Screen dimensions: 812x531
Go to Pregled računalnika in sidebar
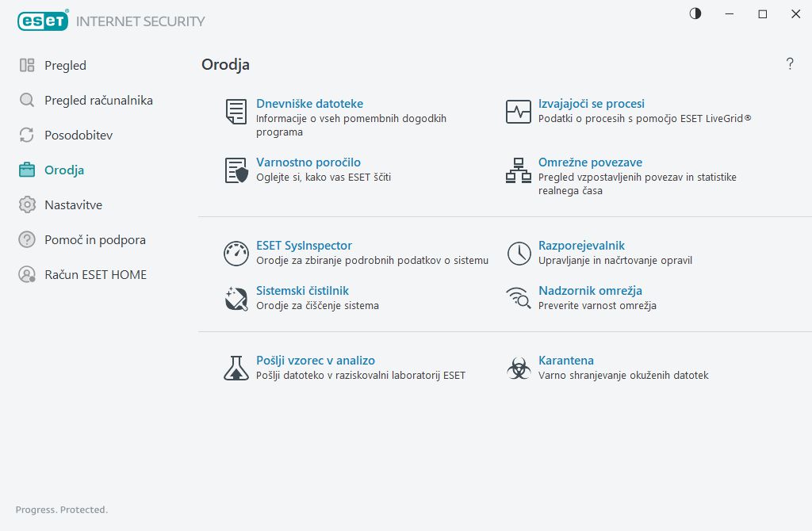tap(98, 101)
